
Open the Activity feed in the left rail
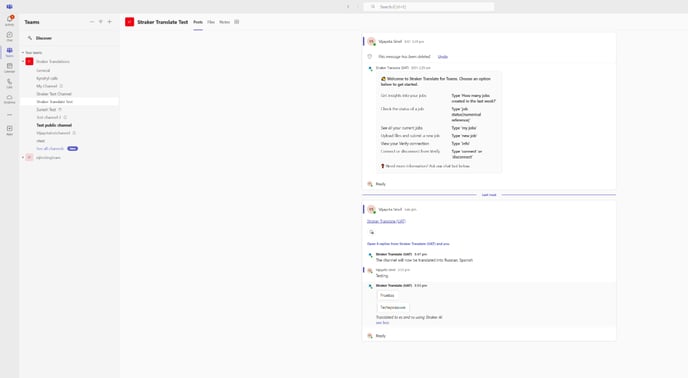tap(9, 20)
